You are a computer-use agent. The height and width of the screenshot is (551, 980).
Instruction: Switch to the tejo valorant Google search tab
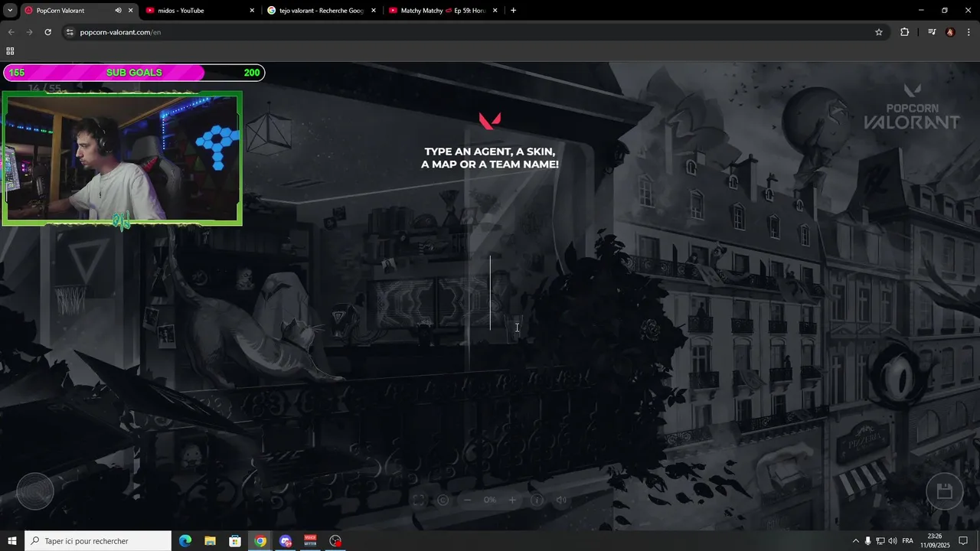click(322, 11)
